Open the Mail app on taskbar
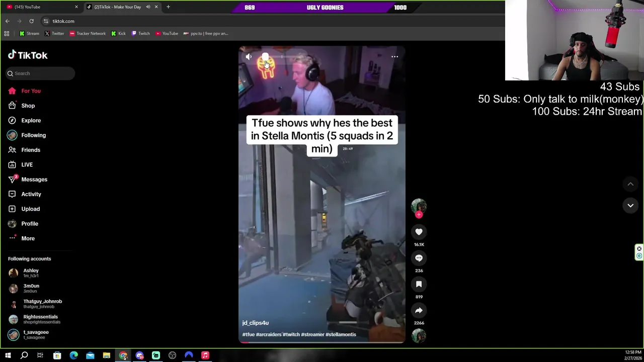Image resolution: width=644 pixels, height=362 pixels. click(x=90, y=355)
